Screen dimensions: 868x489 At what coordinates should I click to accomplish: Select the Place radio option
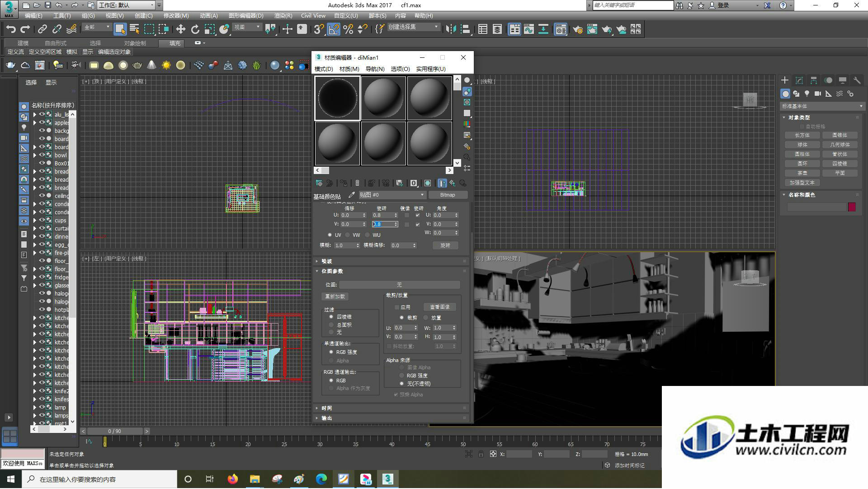[x=426, y=318]
